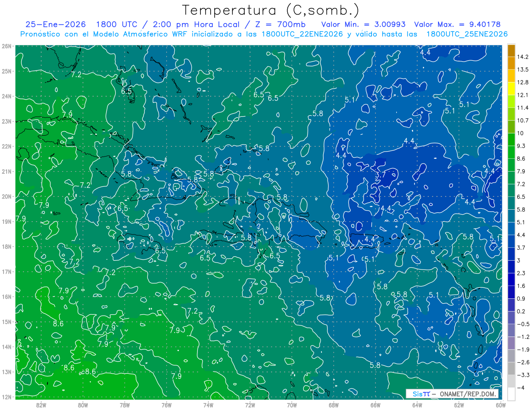The height and width of the screenshot is (411, 532).
Task: Click the "22N" latitude axis label
Action: point(6,146)
